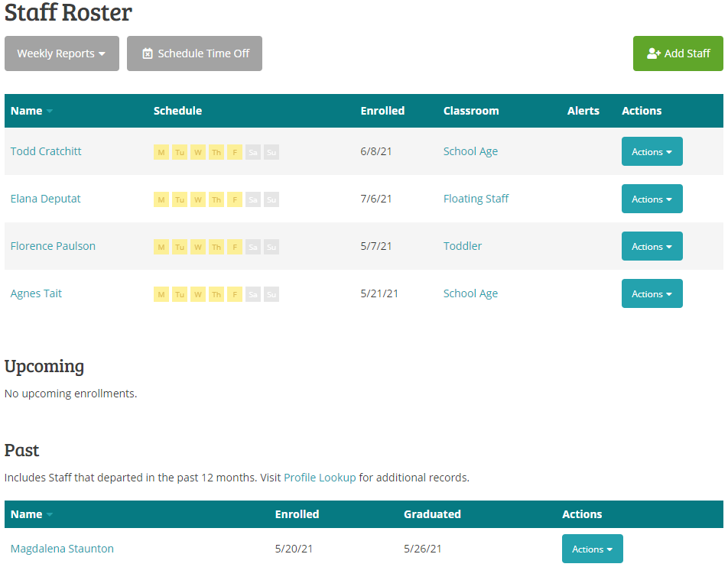Open Elana Deputat's staff profile
The height and width of the screenshot is (580, 728).
(x=46, y=199)
